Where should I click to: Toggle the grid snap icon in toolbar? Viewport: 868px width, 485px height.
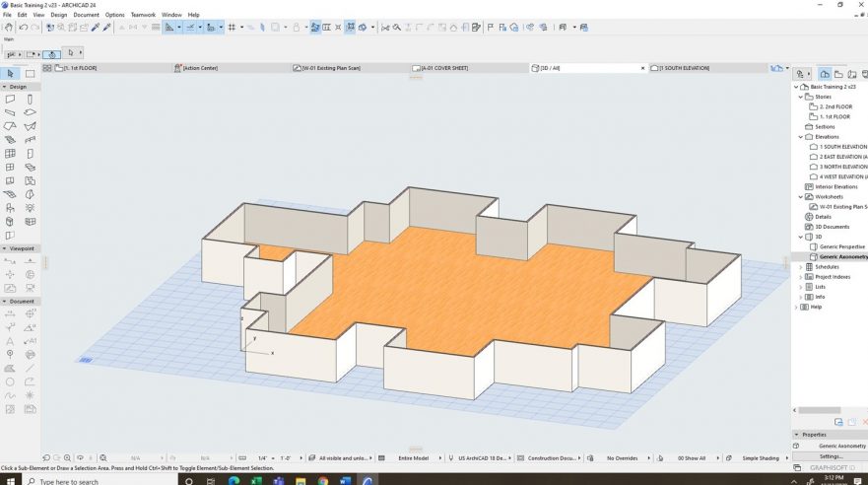[232, 28]
